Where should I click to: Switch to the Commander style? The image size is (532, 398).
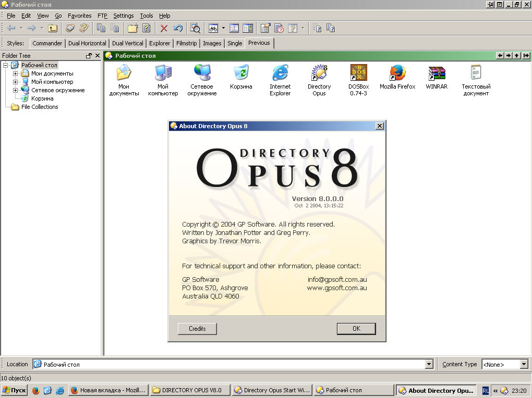(47, 43)
